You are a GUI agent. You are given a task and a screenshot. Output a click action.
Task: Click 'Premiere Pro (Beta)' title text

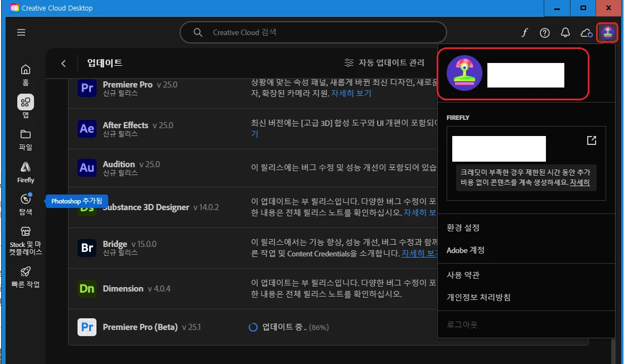(x=140, y=327)
